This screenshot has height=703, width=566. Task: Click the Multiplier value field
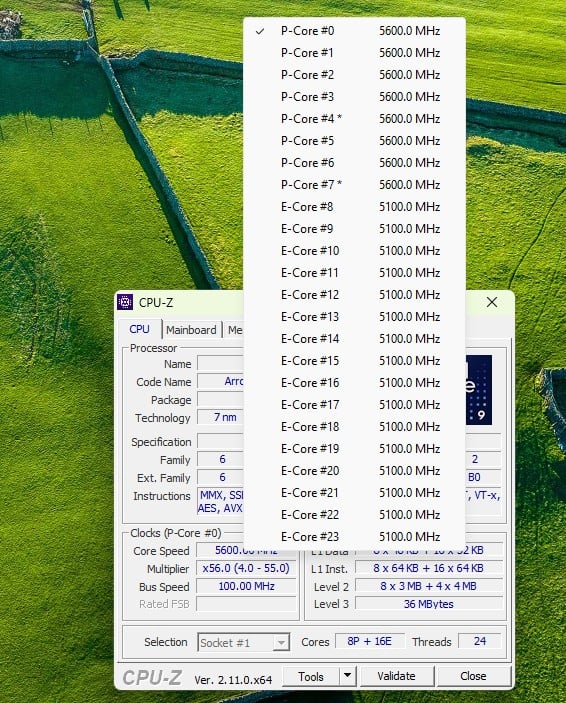(x=246, y=568)
